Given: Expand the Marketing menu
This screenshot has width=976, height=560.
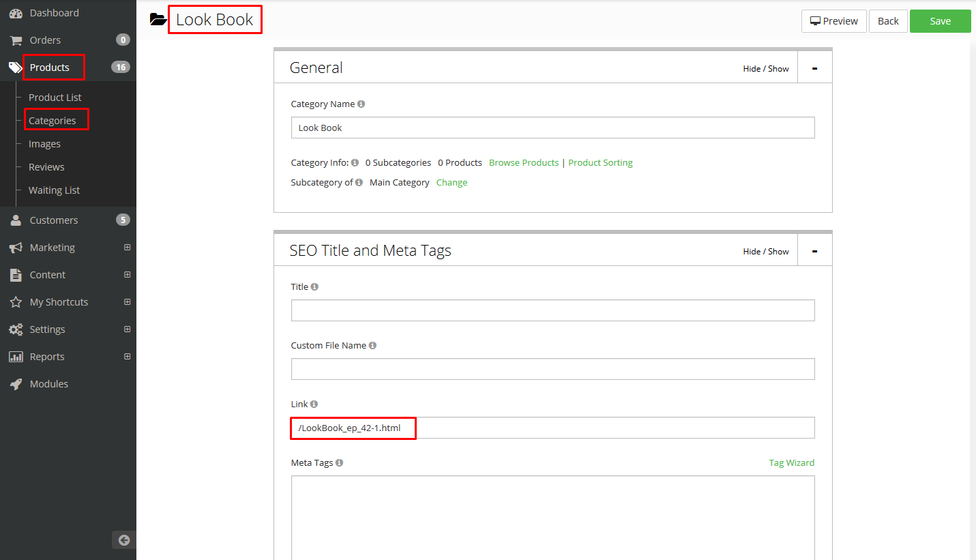Looking at the screenshot, I should click(127, 248).
